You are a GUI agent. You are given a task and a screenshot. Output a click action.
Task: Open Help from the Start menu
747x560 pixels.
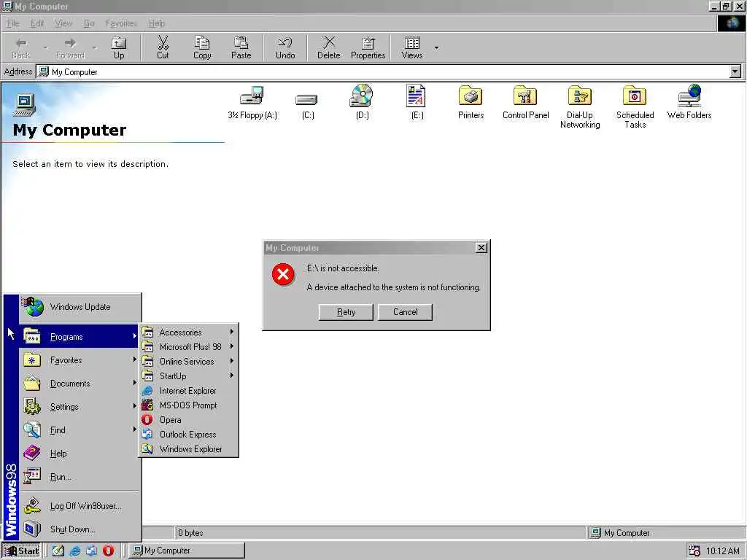tap(79, 454)
